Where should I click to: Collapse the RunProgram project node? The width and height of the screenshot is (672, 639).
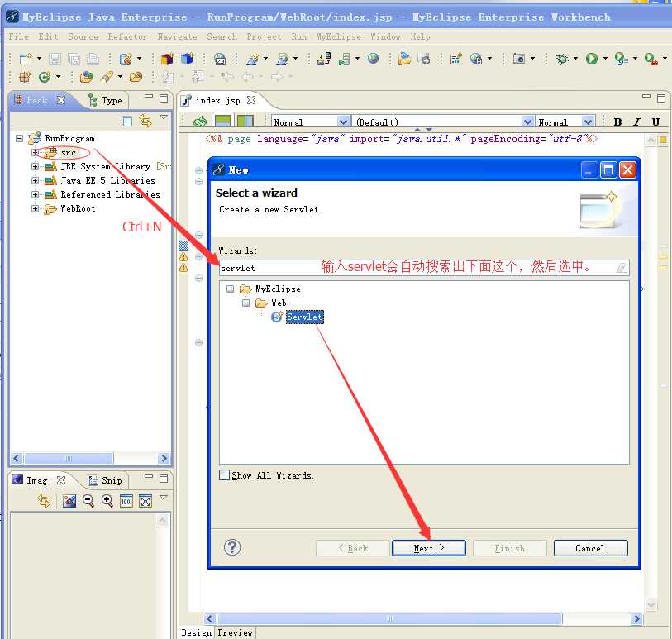[x=19, y=138]
